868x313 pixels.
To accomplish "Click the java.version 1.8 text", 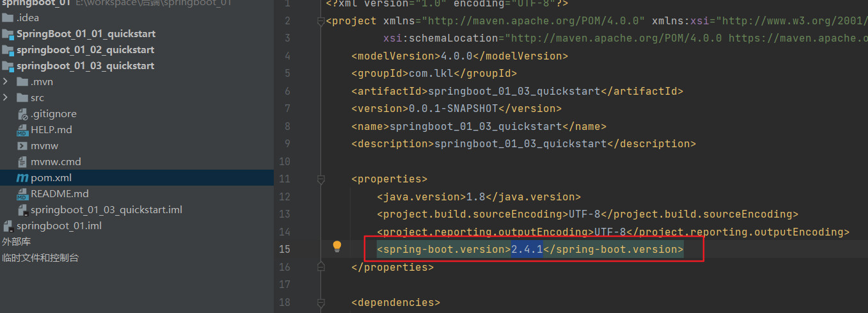I will tap(478, 197).
